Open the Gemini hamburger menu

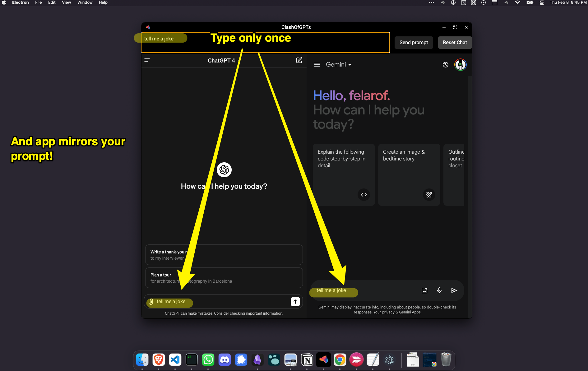pos(317,65)
